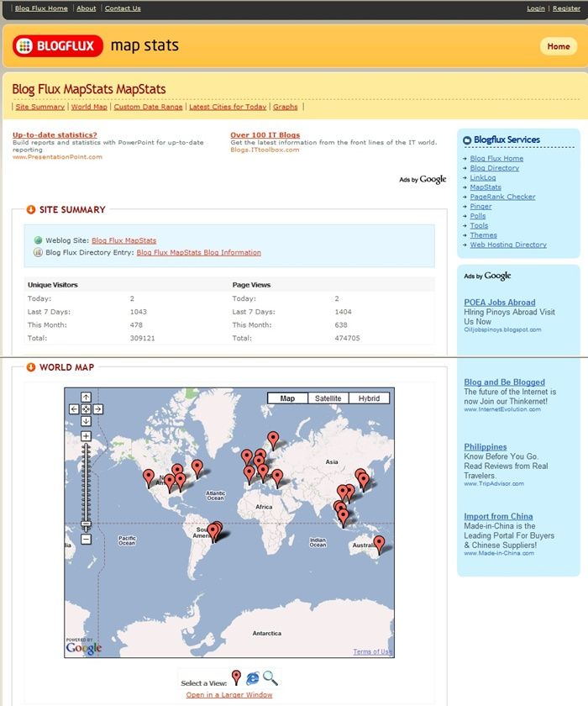Open Custom Date Range page
The width and height of the screenshot is (588, 706).
[x=148, y=107]
